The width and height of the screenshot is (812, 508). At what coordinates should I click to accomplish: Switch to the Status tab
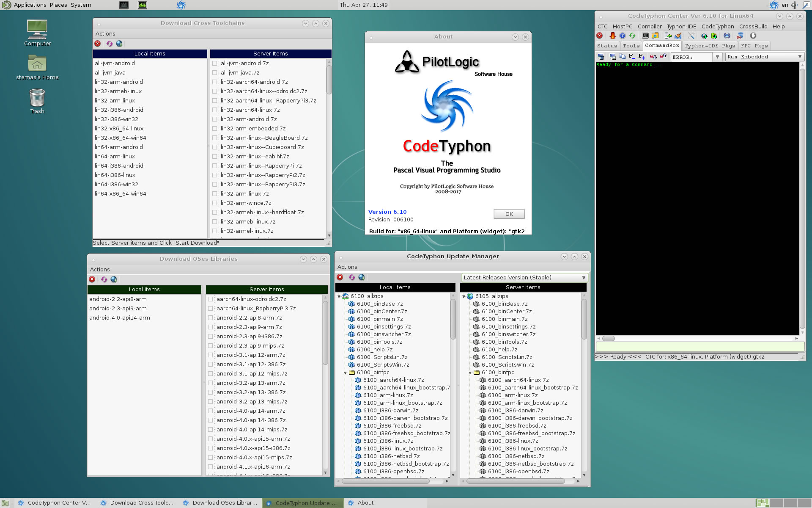(x=607, y=46)
